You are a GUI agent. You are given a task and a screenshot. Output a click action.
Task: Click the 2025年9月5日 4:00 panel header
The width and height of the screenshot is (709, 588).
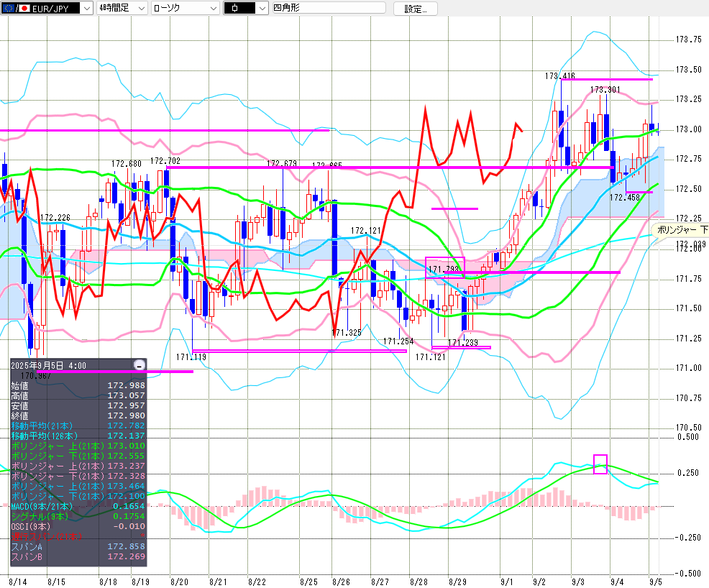coord(48,365)
